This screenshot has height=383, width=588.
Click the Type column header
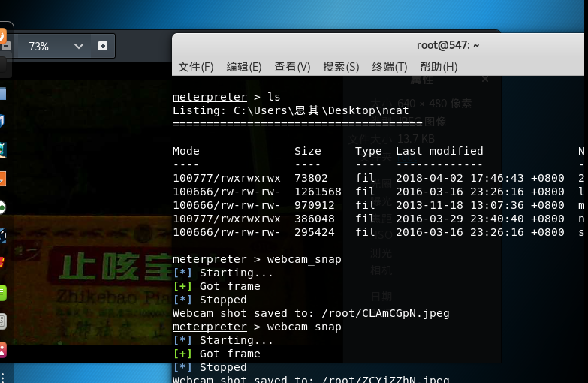[x=369, y=152]
